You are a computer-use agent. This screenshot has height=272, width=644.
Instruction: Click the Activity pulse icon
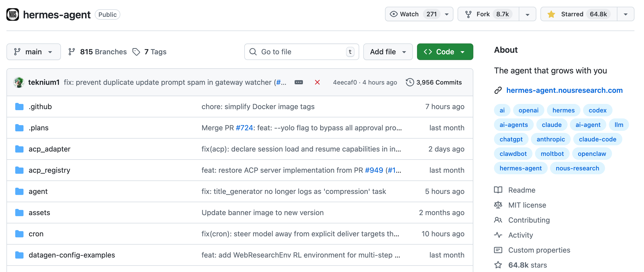pyautogui.click(x=498, y=235)
